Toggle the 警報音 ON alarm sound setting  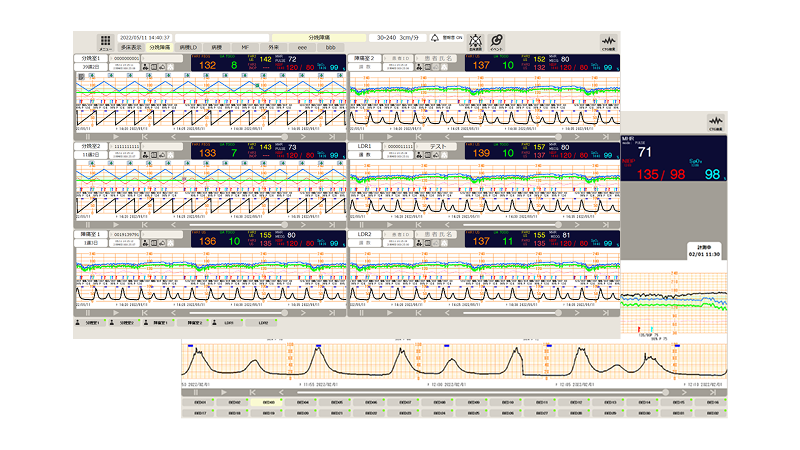tap(453, 38)
